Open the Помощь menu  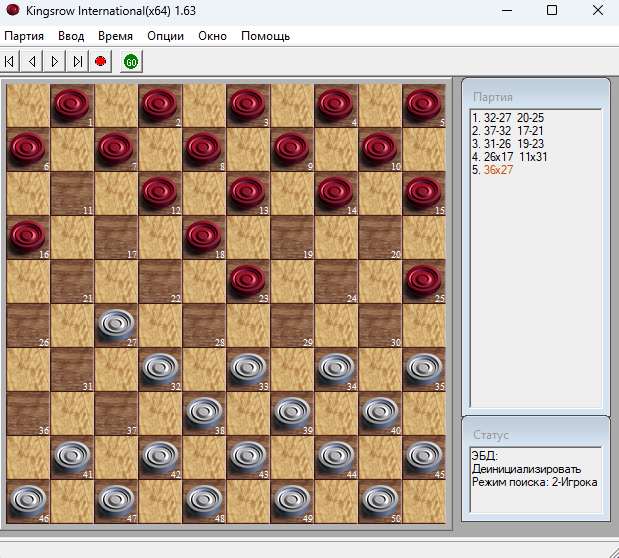click(x=265, y=36)
